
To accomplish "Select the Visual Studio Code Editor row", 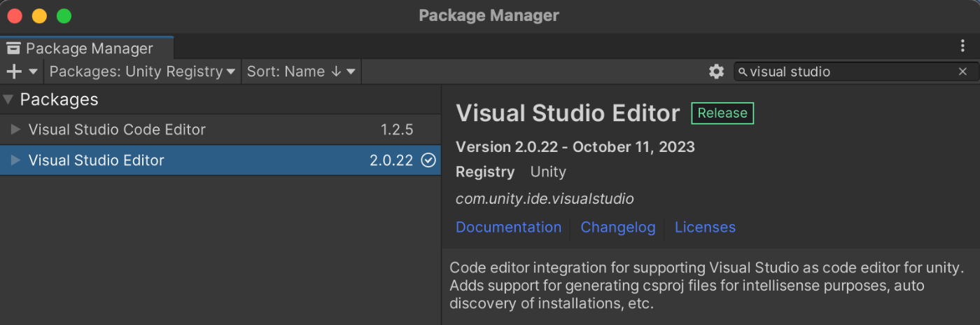I will [x=220, y=130].
